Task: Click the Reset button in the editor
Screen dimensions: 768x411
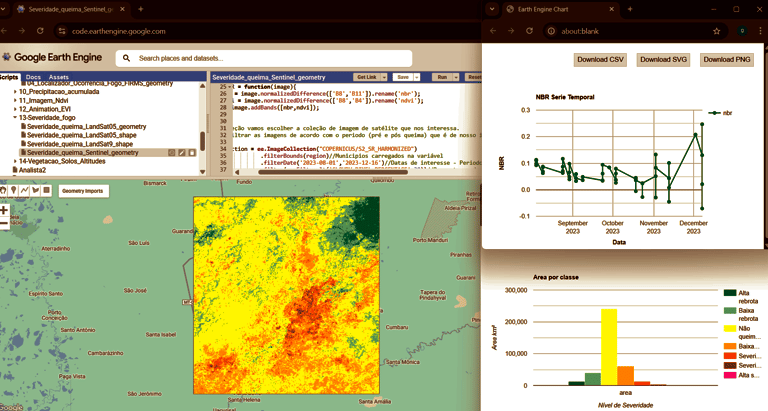Action: click(x=474, y=77)
